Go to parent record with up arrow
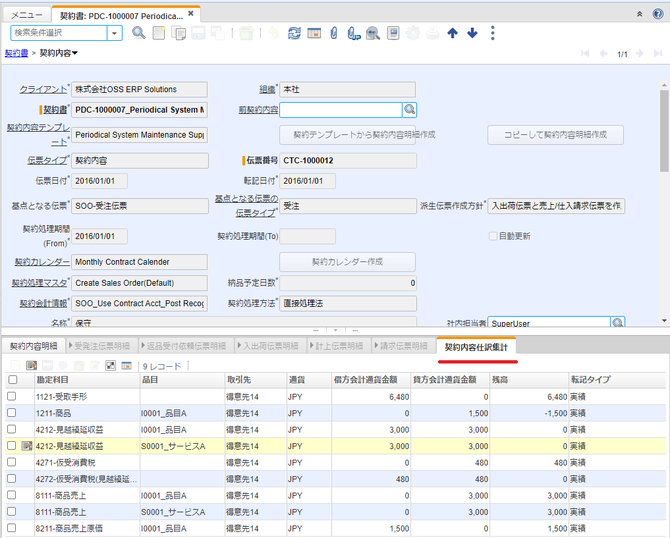Screen dimensions: 670x538 (x=453, y=33)
